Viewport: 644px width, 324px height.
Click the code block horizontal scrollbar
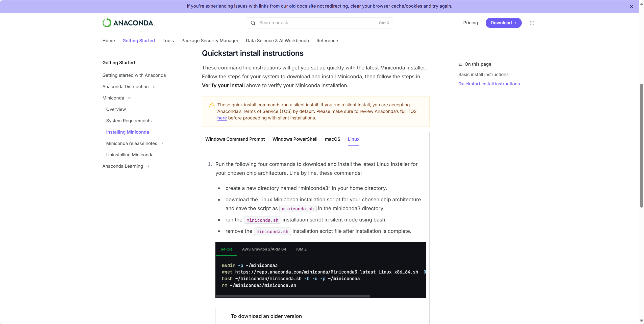click(x=293, y=296)
